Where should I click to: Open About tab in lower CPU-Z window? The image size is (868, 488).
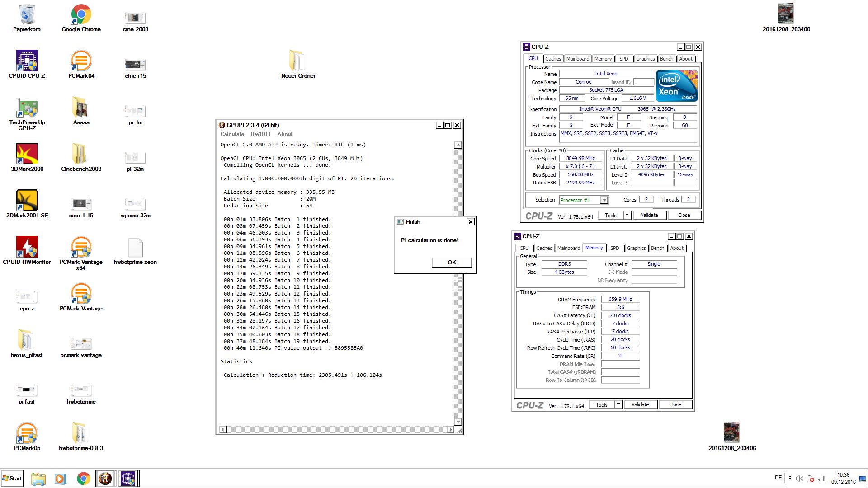(677, 248)
